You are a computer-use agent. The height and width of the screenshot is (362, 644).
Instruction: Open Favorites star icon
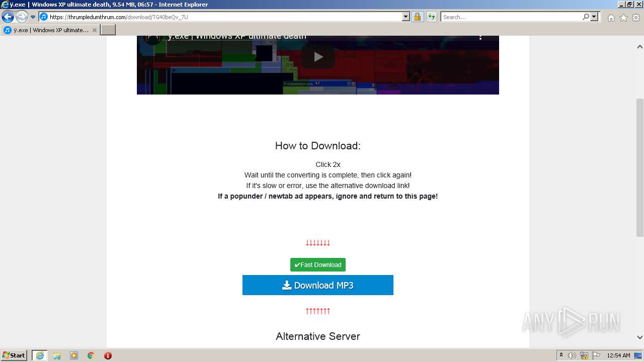tap(623, 18)
